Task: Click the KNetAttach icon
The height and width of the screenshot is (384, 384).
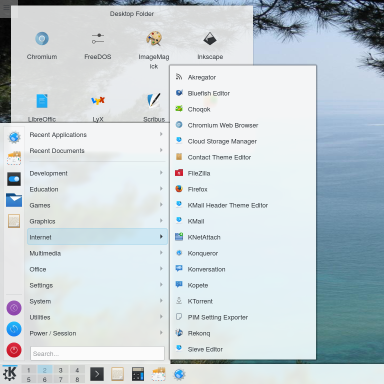Action: 179,237
